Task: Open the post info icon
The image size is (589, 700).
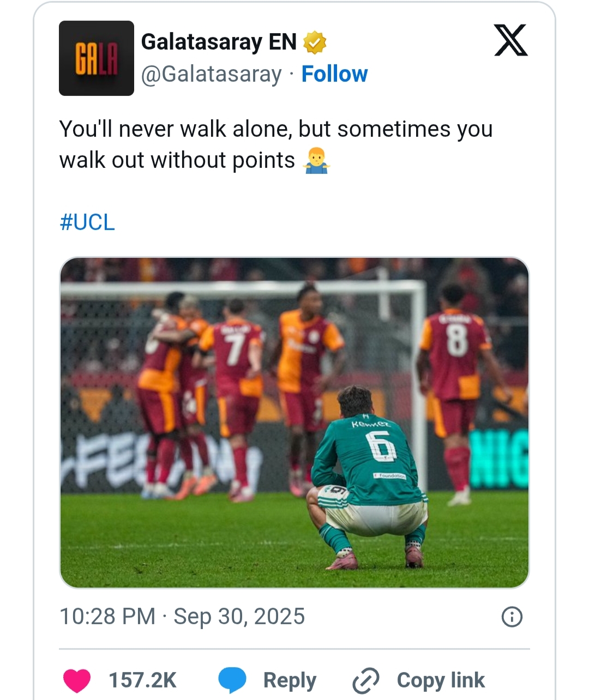Action: (512, 617)
